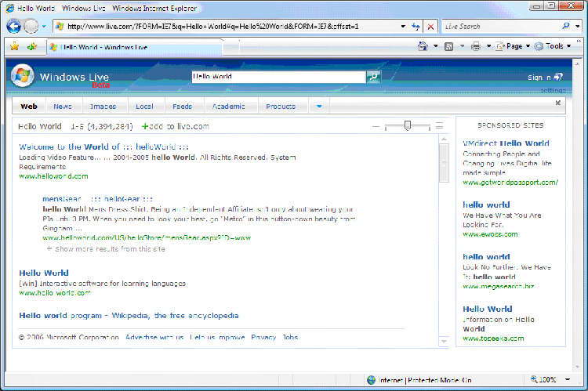Click the address bar URL field

[x=226, y=26]
